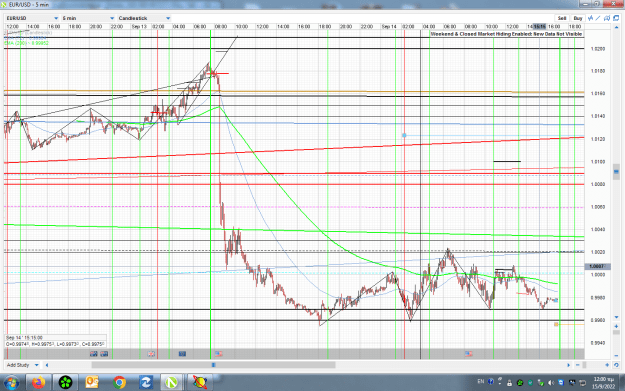
Task: Open the blue sync arrows taskbar app
Action: tap(145, 383)
